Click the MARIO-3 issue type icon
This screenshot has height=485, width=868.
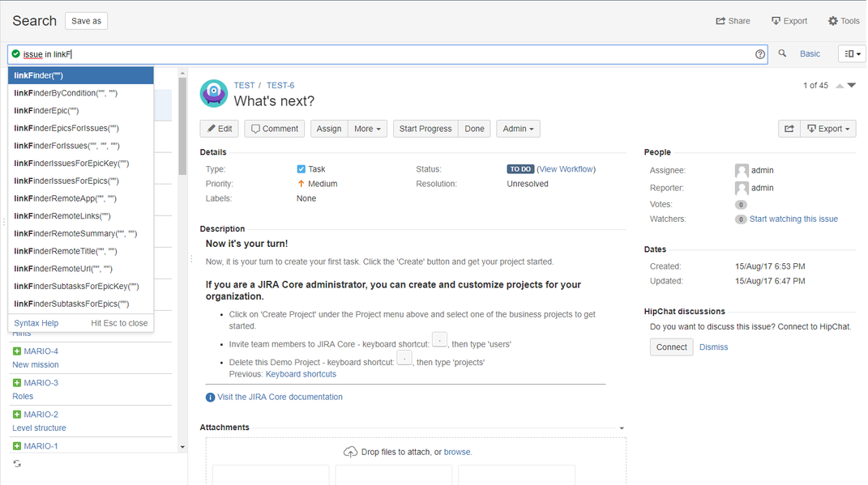click(16, 383)
